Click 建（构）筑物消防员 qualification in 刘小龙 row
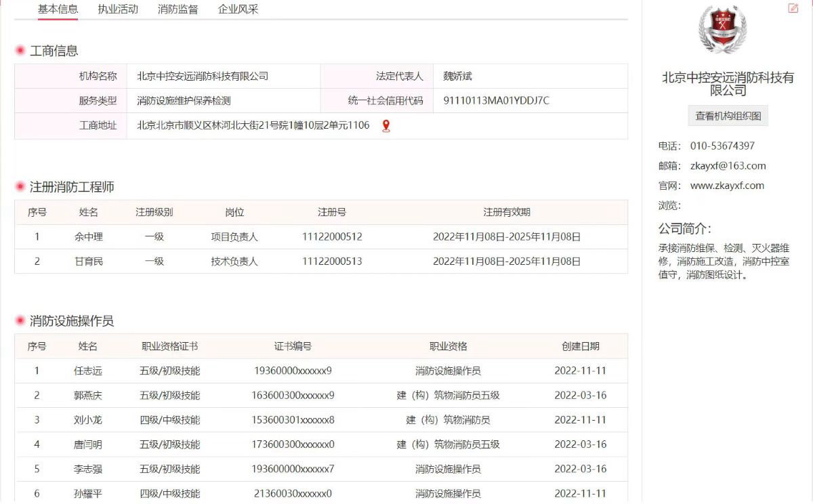Viewport: 813px width, 504px height. click(x=448, y=420)
